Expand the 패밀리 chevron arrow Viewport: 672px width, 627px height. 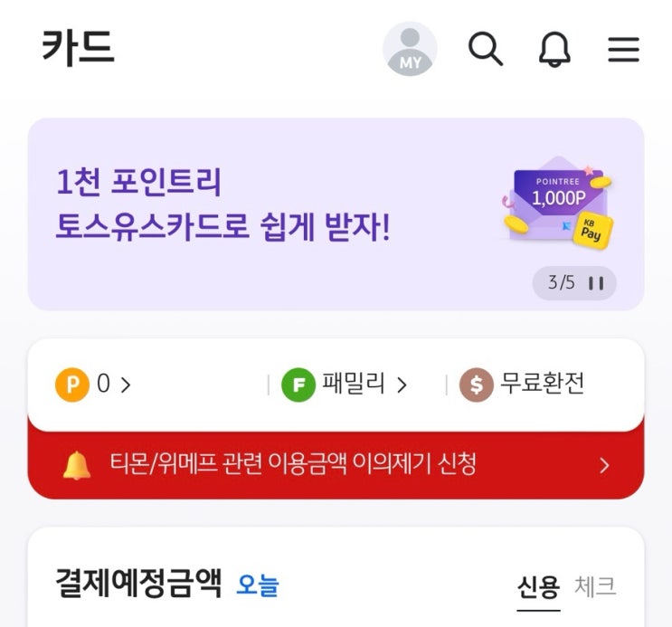(x=402, y=385)
